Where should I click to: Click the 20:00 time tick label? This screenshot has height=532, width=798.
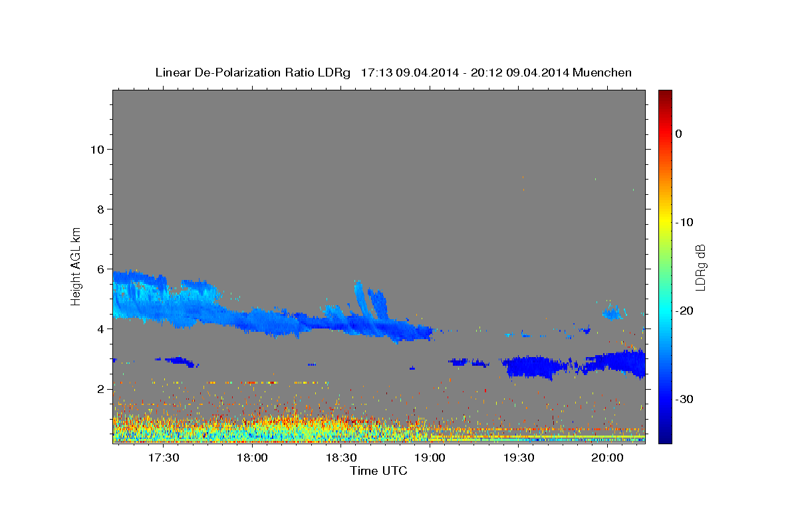pyautogui.click(x=607, y=458)
